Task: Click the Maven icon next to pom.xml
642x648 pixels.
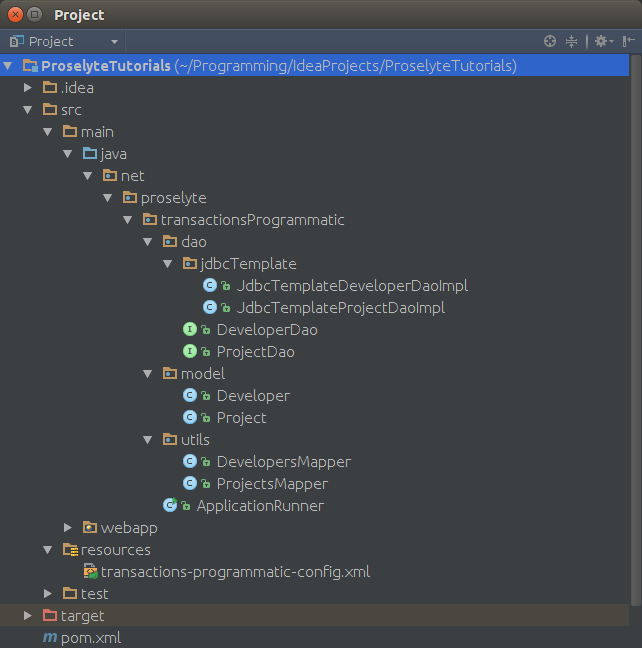Action: tap(50, 638)
